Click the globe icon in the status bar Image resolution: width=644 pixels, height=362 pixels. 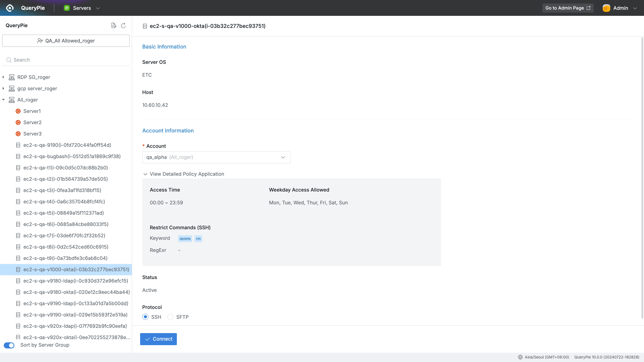click(520, 357)
